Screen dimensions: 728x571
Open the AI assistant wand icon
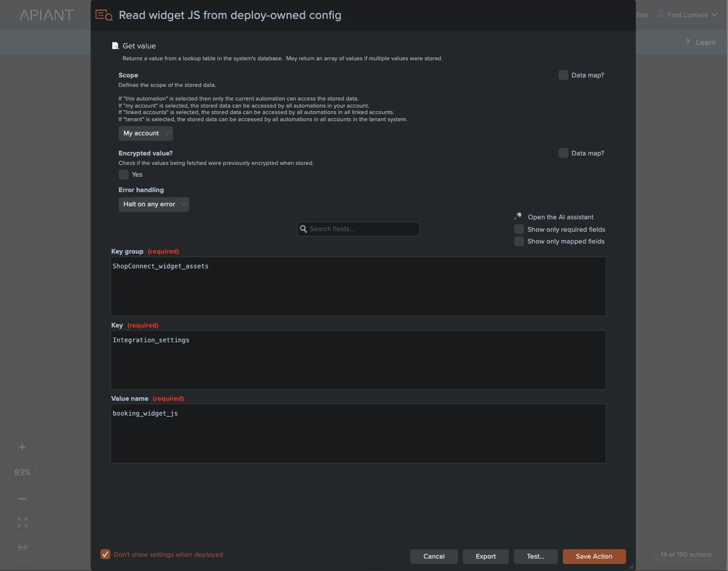pyautogui.click(x=518, y=216)
